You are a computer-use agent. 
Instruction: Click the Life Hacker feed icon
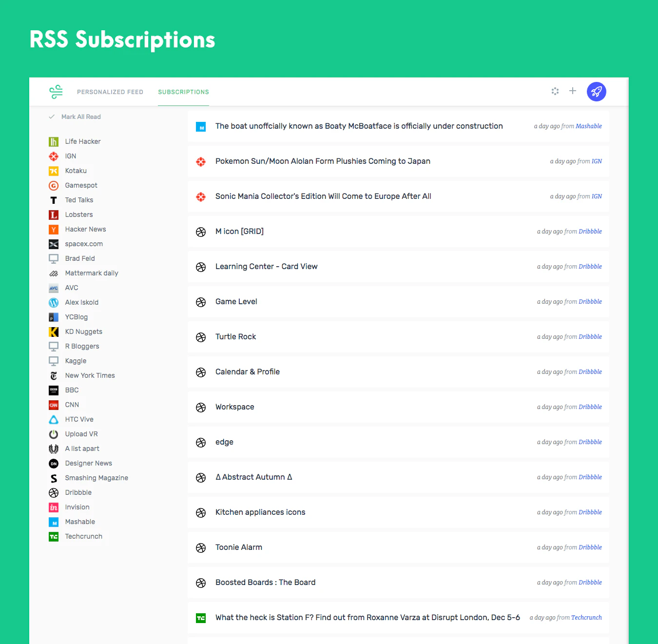54,142
